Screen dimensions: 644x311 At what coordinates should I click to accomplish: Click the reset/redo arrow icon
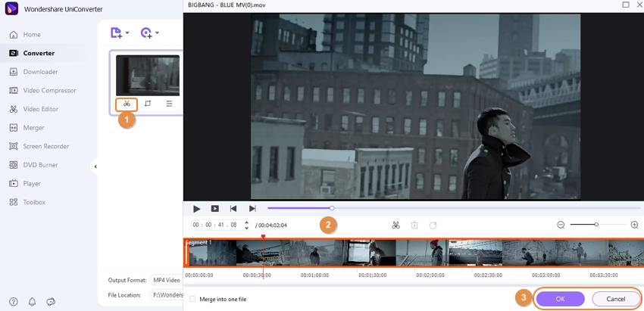pos(433,225)
